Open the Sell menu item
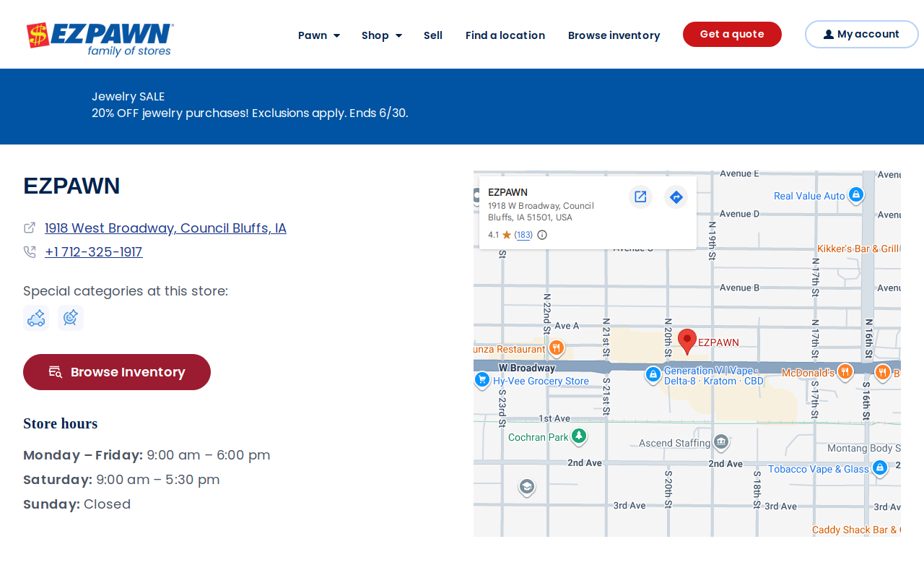 pyautogui.click(x=433, y=35)
